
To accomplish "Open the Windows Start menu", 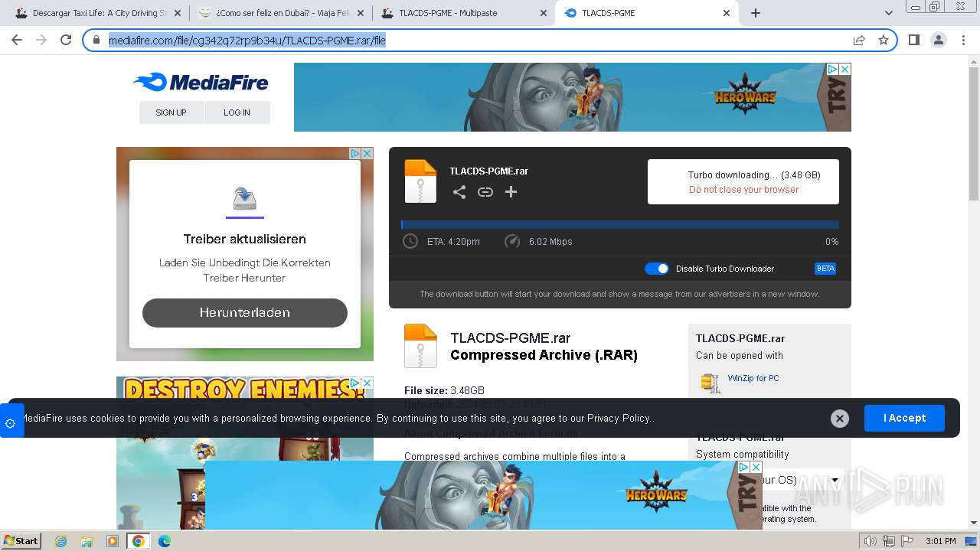I will coord(21,540).
